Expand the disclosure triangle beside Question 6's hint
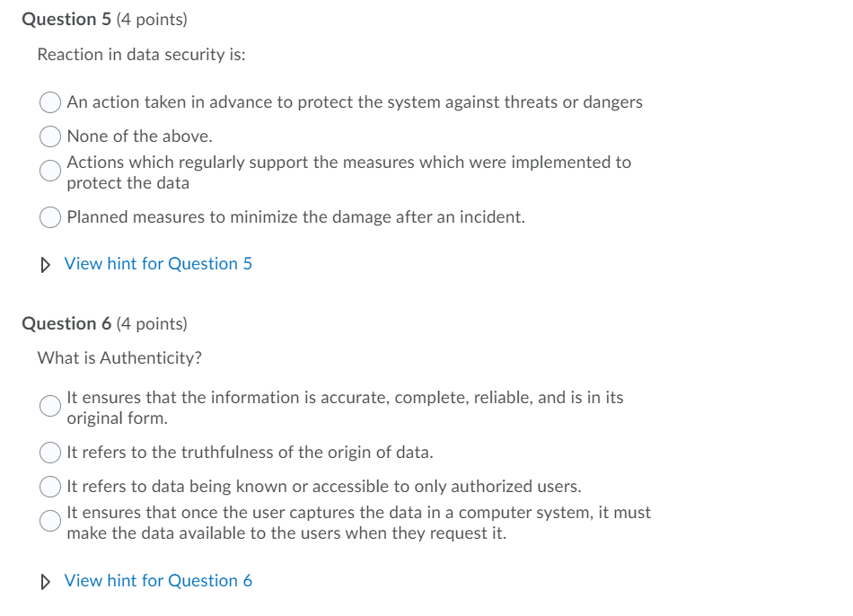 coord(45,580)
